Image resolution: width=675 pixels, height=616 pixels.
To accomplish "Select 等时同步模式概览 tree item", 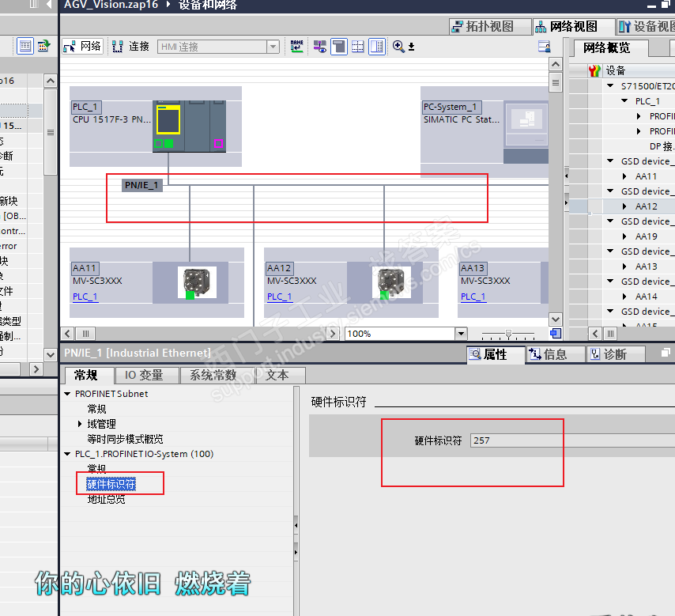I will tap(125, 439).
